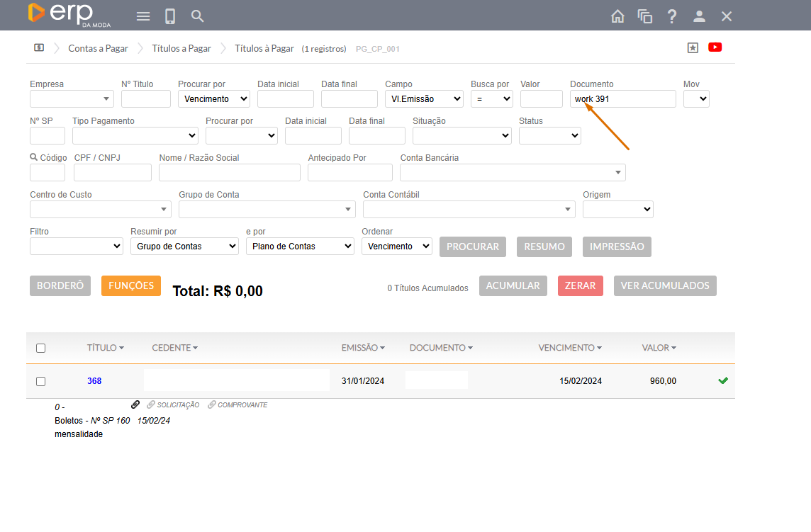Sort by the VENCIMENTO column header
Screen dimensions: 811x532
(x=569, y=348)
